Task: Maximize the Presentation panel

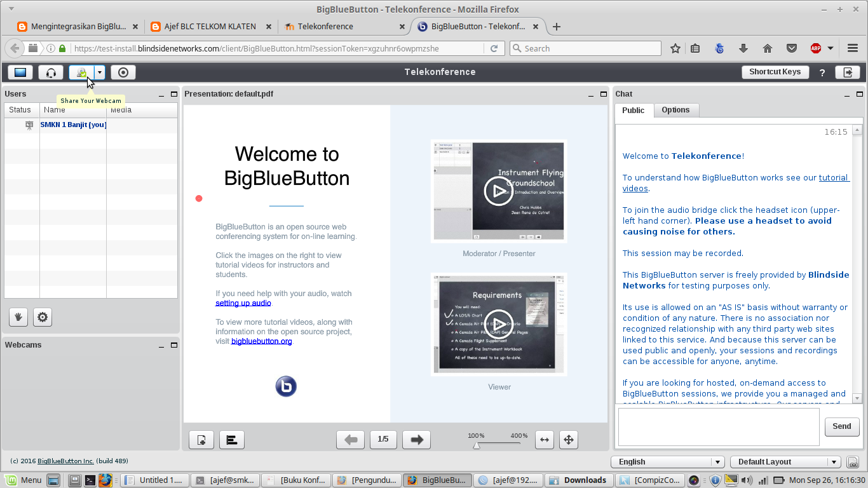Action: [x=604, y=94]
